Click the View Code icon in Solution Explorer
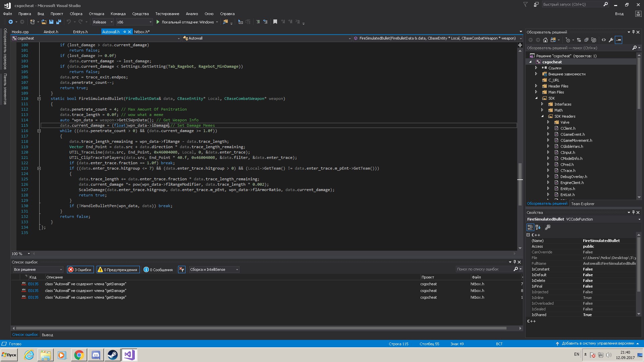The image size is (644, 362). 604,40
